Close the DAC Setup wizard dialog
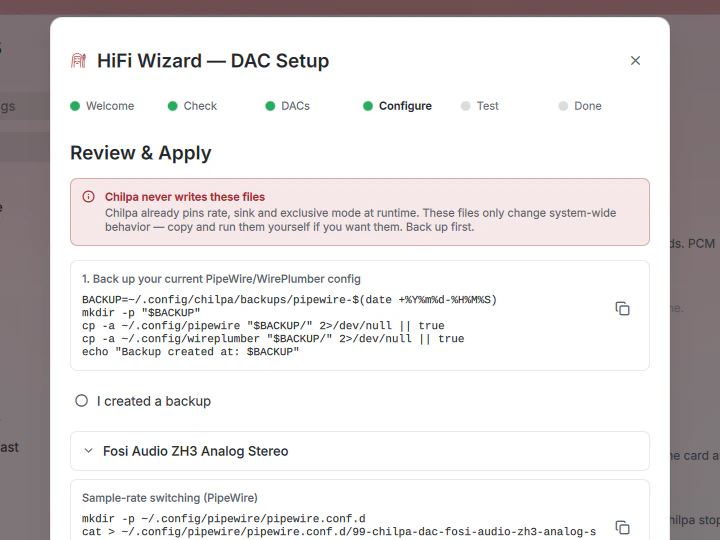This screenshot has height=540, width=720. (x=635, y=61)
